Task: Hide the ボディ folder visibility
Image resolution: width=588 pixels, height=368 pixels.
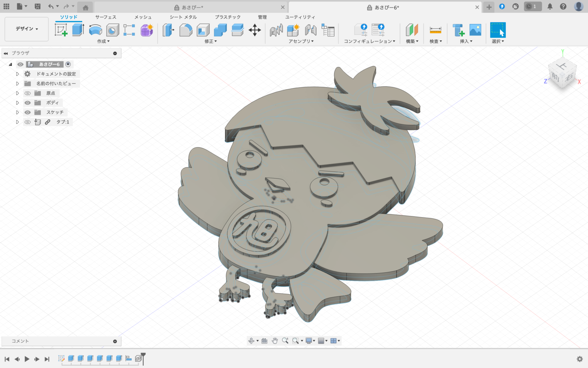Action: pos(28,103)
